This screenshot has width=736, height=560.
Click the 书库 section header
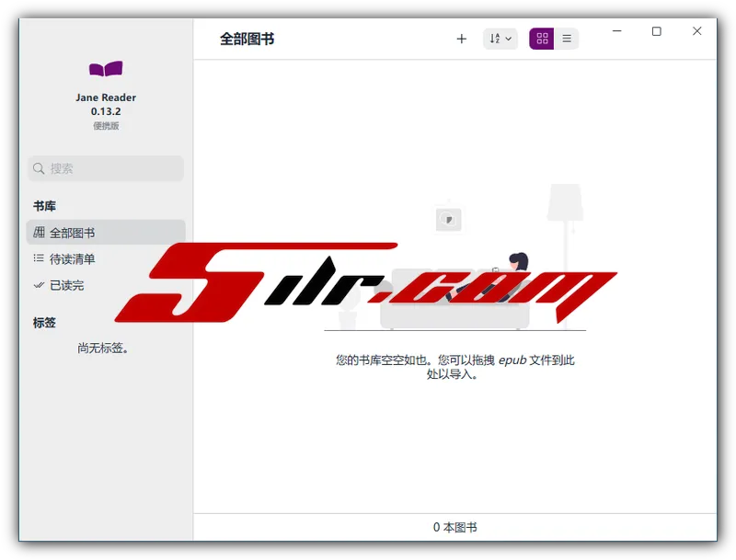[x=44, y=206]
